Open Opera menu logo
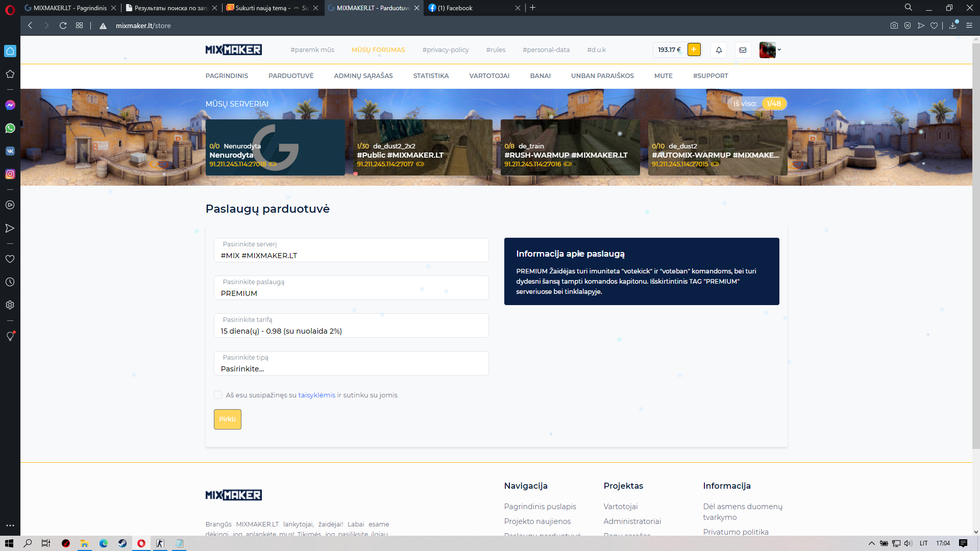Image resolution: width=980 pixels, height=551 pixels. 10,10
